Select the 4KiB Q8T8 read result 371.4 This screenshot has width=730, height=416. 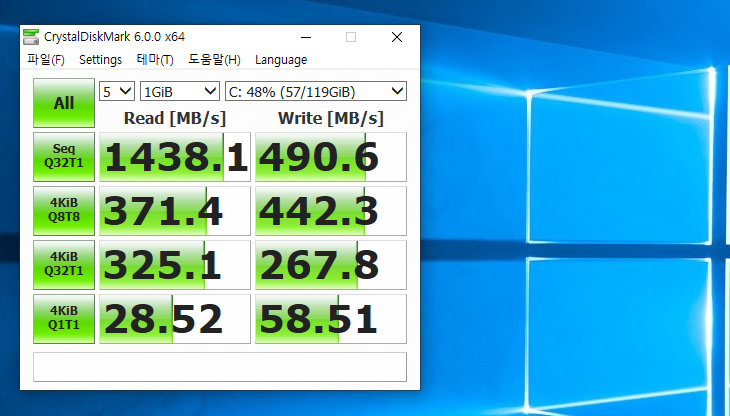175,211
